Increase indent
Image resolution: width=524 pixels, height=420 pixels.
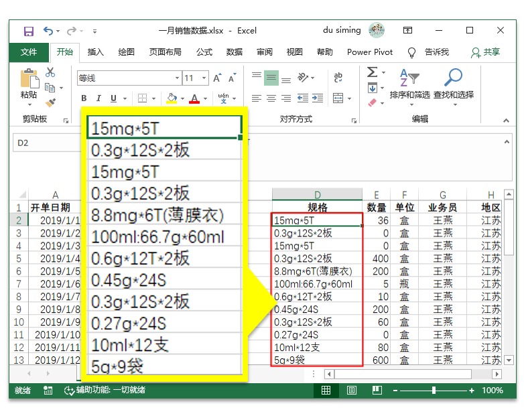pyautogui.click(x=318, y=98)
